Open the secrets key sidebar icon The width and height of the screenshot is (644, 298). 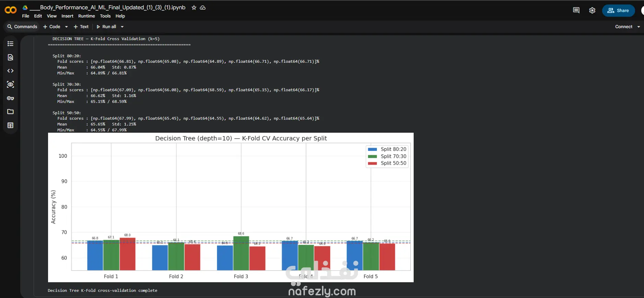click(x=10, y=98)
